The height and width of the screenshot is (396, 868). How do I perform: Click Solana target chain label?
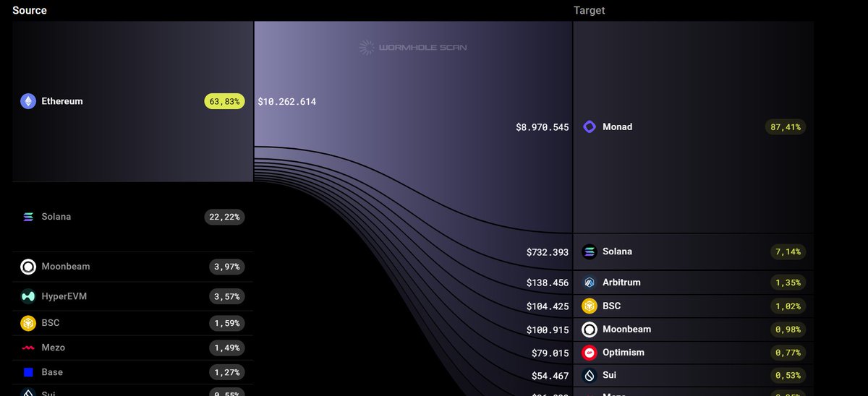point(618,251)
